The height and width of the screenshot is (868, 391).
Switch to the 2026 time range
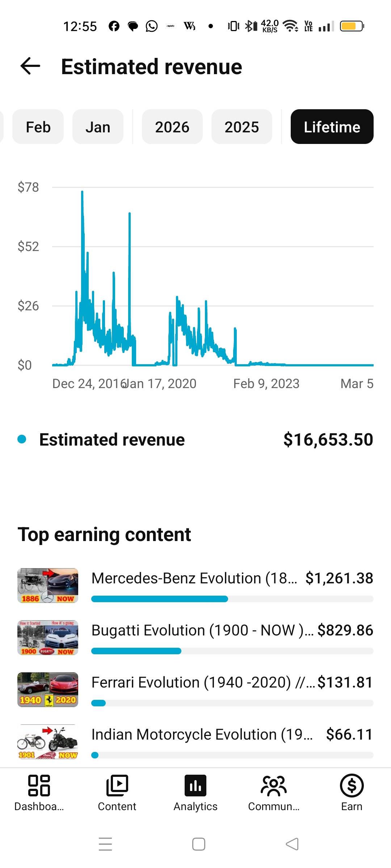(172, 127)
